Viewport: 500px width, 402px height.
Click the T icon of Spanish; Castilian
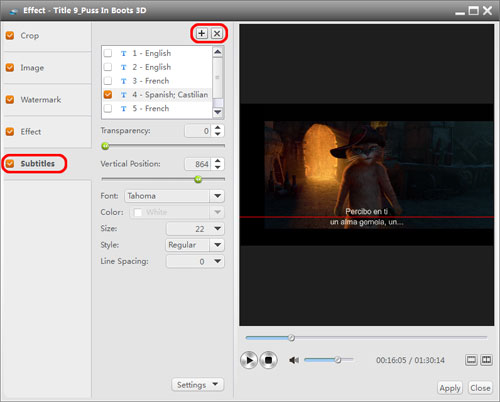pyautogui.click(x=124, y=95)
